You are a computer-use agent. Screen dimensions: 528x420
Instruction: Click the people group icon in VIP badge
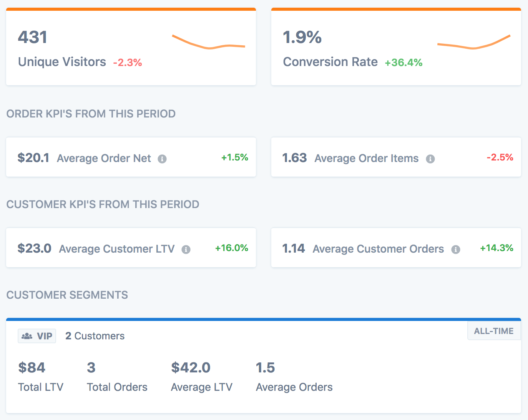[x=27, y=336]
